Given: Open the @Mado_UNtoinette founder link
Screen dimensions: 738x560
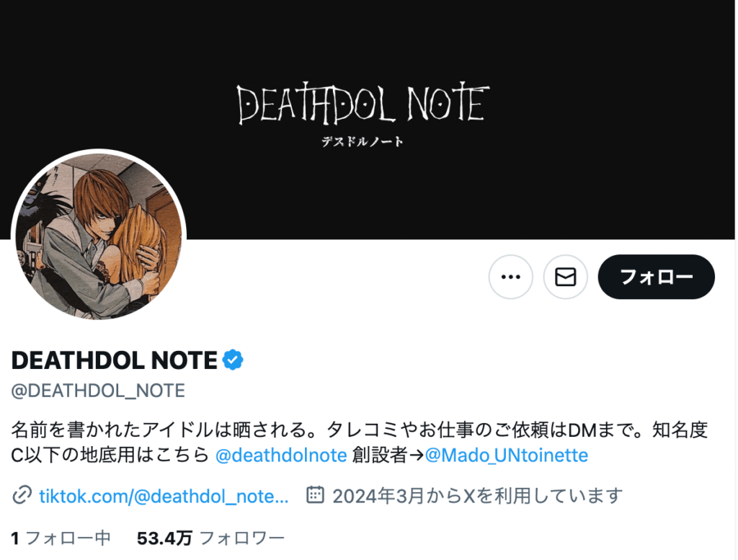Looking at the screenshot, I should (507, 455).
